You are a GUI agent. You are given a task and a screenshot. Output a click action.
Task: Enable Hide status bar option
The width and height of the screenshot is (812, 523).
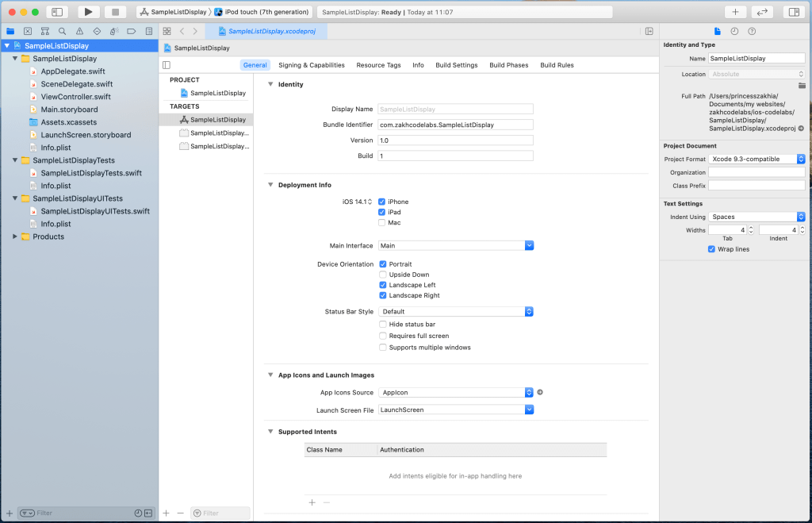click(x=382, y=325)
